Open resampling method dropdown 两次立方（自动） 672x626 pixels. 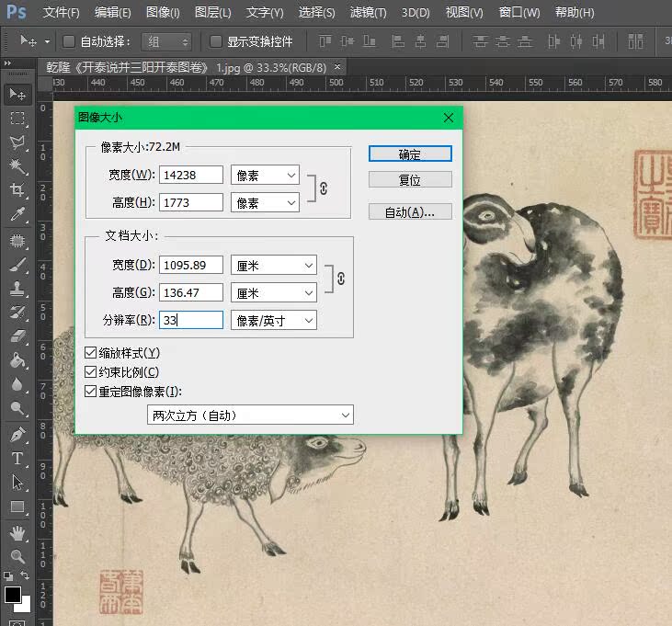point(250,415)
